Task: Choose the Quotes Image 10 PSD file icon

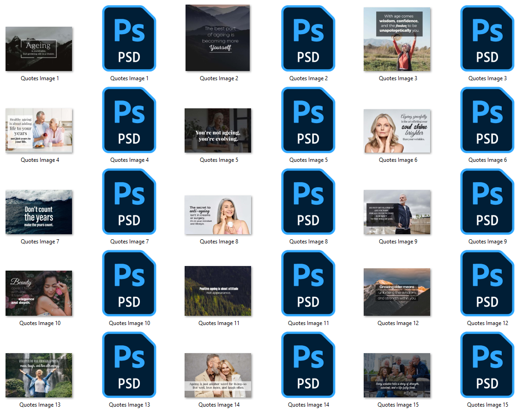Action: (x=129, y=284)
